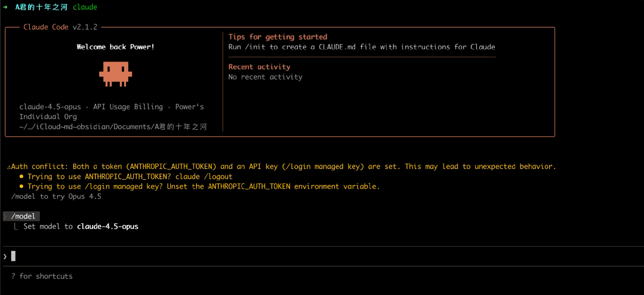Image resolution: width=644 pixels, height=295 pixels.
Task: Click 'claude-4.5-opus · API Usage Billing' line
Action: pos(111,107)
